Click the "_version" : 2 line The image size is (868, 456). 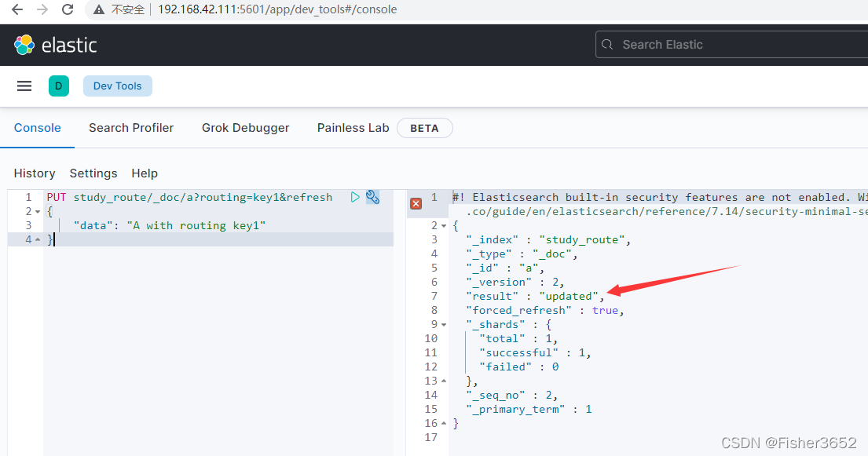515,283
